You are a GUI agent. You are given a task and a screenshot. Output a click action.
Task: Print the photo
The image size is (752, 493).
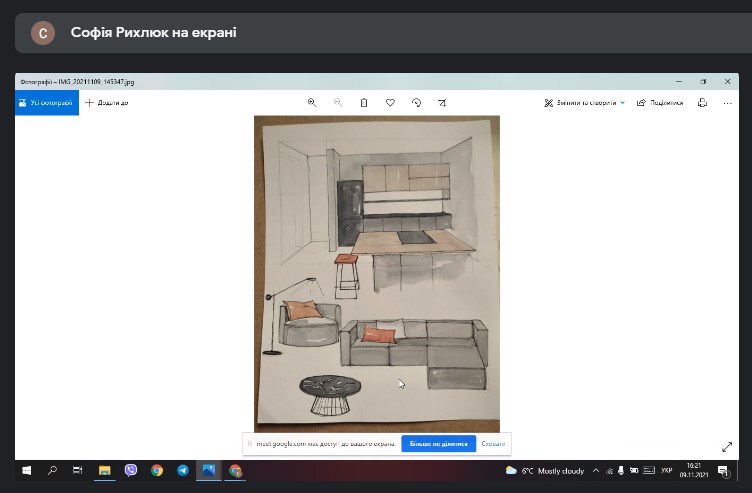tap(702, 103)
